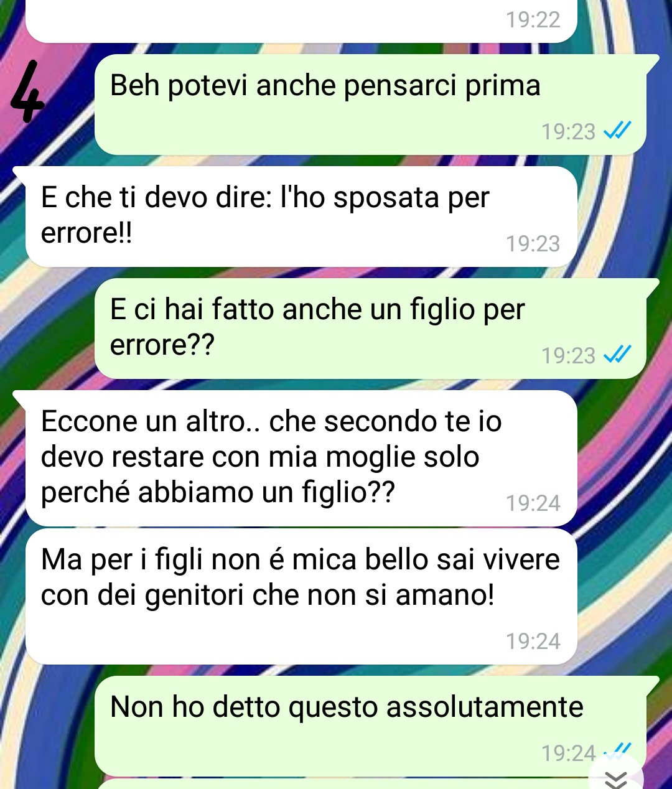Select message 'Ma per i figli non é mica bello'
Viewport: 672px width, 789px height.
coord(301,597)
